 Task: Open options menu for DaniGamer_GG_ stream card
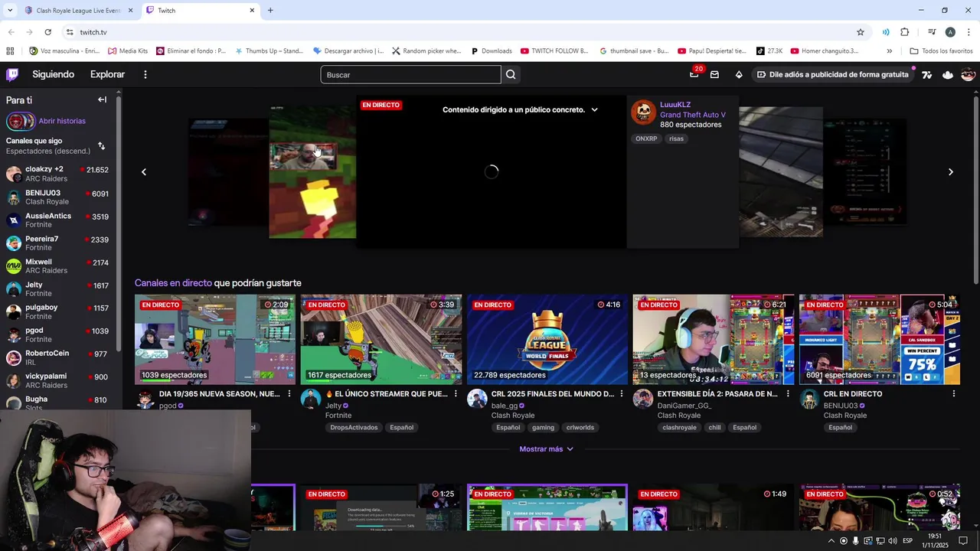pyautogui.click(x=788, y=393)
